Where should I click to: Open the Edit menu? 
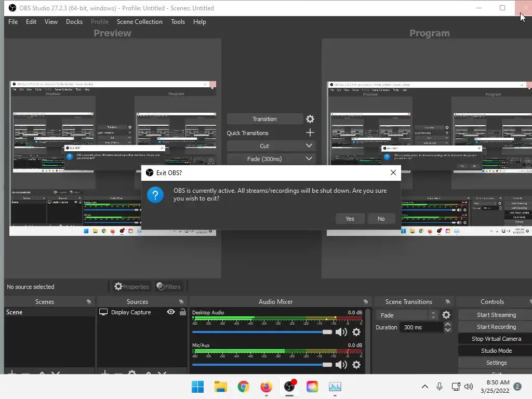31,22
